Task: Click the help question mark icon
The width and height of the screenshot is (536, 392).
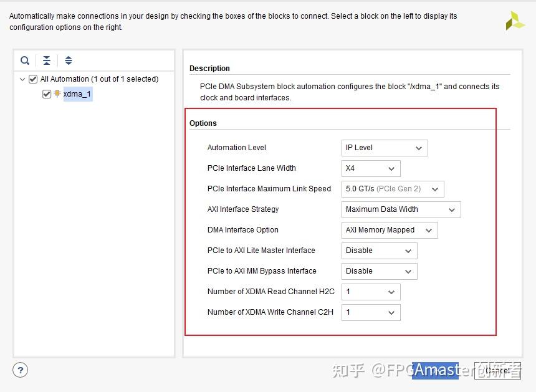Action: pos(20,370)
